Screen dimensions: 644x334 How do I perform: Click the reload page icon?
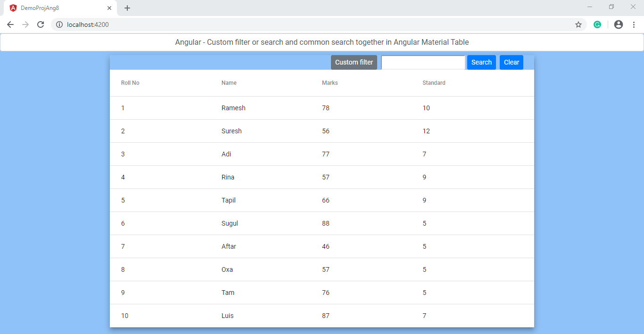(x=41, y=24)
